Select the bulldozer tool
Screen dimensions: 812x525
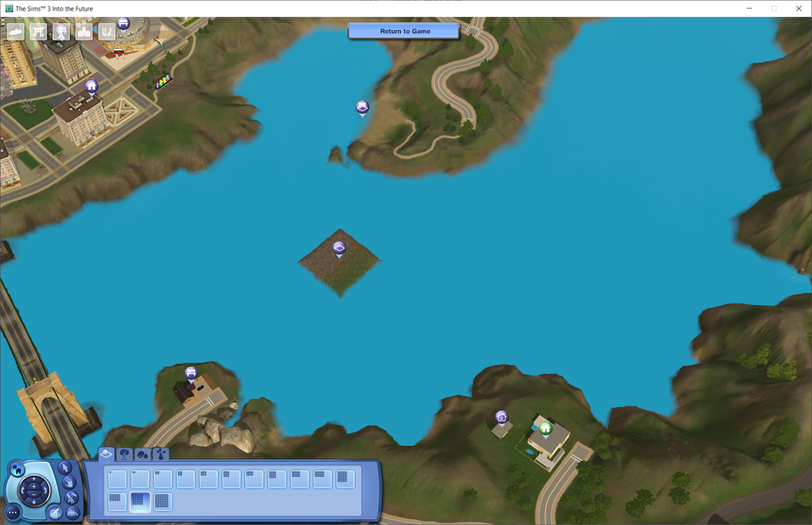click(72, 512)
